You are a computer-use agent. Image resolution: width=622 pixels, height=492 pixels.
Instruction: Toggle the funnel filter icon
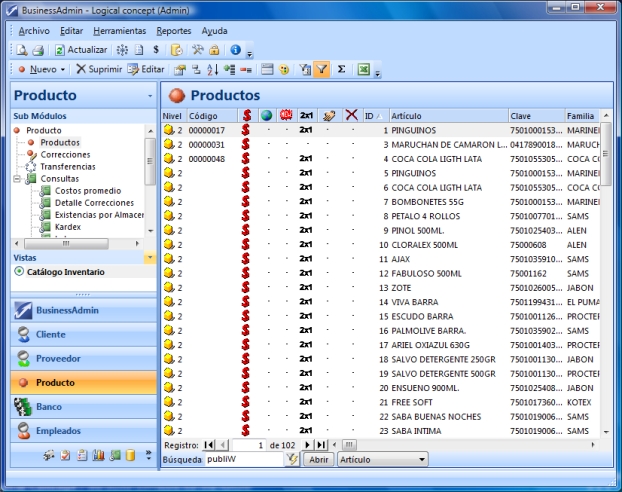point(321,69)
